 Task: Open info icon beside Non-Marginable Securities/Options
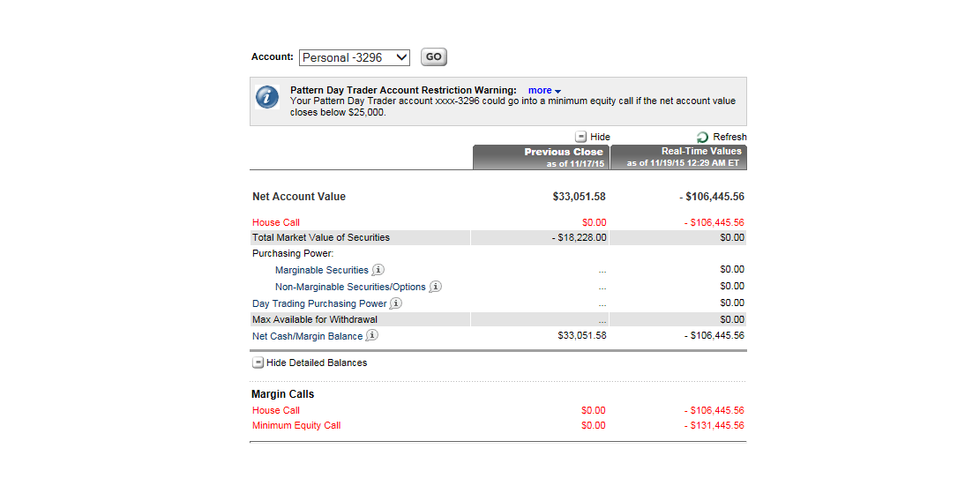[435, 287]
